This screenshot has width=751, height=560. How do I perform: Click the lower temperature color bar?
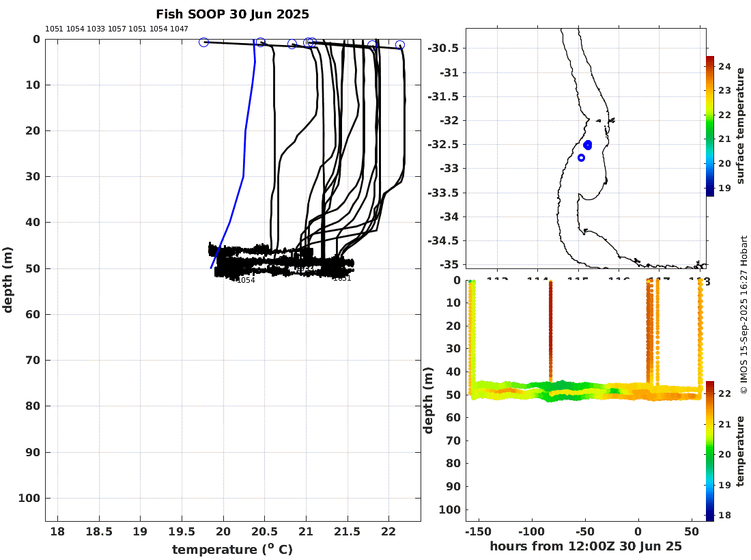point(710,451)
